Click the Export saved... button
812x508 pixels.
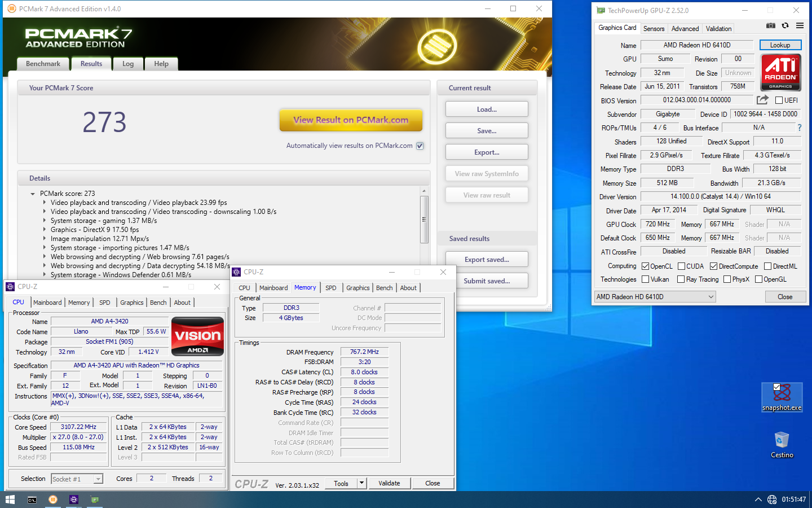click(487, 259)
